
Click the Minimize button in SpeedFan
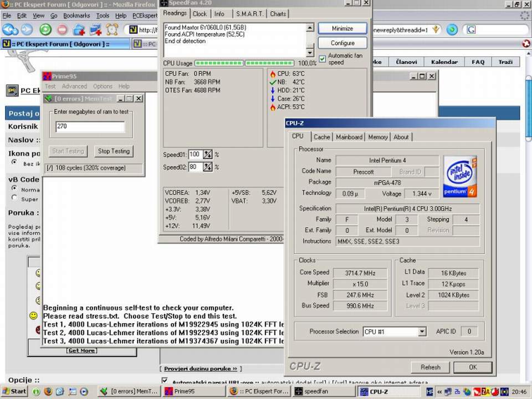(342, 28)
